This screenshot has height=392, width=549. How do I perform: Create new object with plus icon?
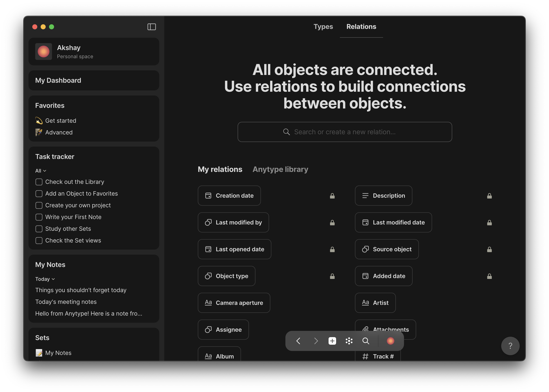click(332, 341)
